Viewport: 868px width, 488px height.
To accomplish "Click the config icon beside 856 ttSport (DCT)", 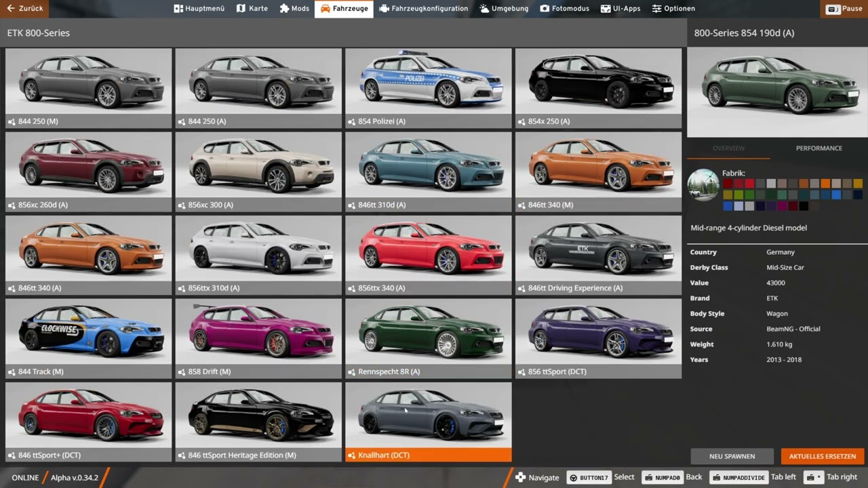I will click(521, 372).
